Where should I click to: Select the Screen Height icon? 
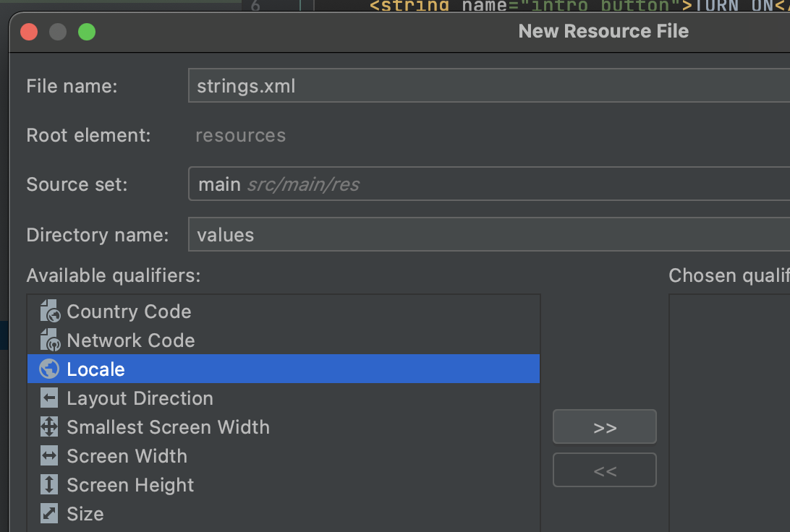49,485
